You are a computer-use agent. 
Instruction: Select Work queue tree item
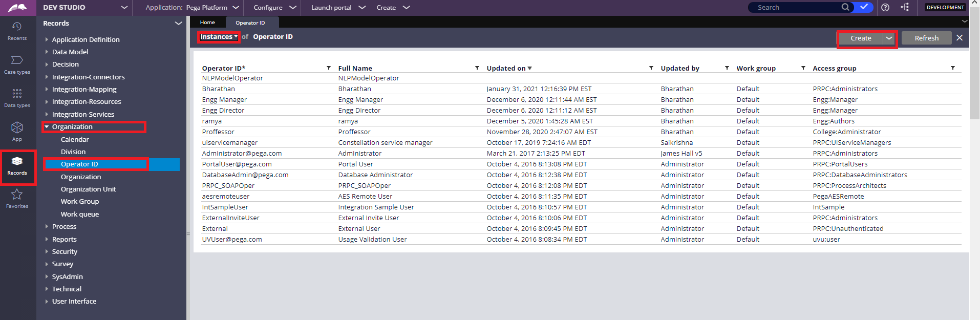click(x=80, y=214)
